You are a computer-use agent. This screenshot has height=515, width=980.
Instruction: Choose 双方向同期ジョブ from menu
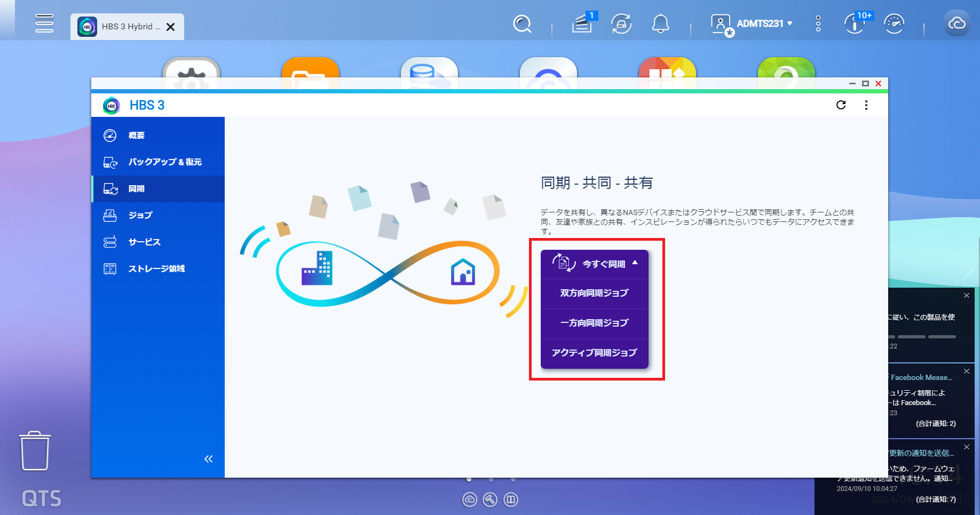pos(595,293)
